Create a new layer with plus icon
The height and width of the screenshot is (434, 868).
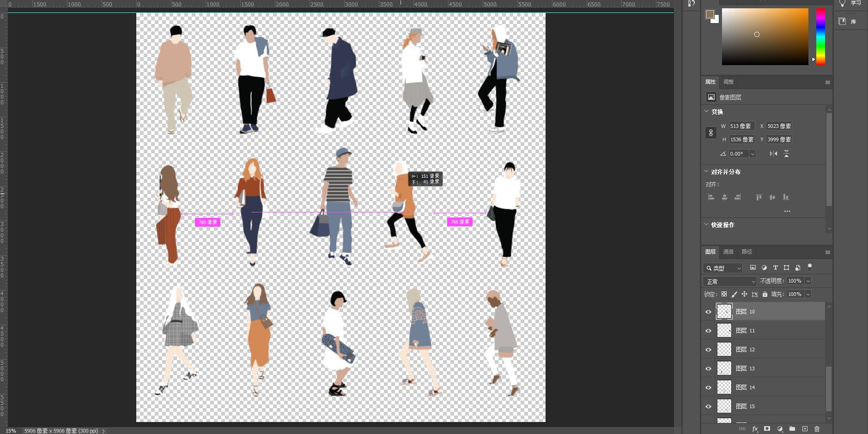pyautogui.click(x=805, y=429)
